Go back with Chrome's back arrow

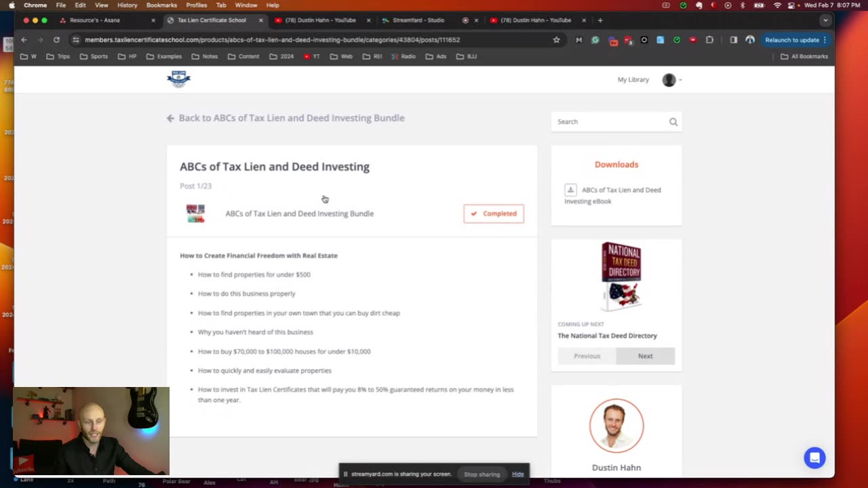[24, 40]
